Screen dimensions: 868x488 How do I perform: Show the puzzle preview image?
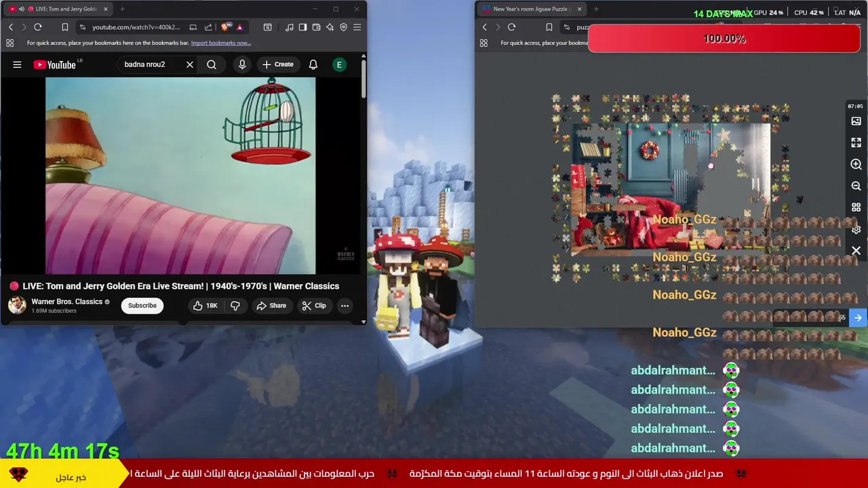[x=856, y=121]
